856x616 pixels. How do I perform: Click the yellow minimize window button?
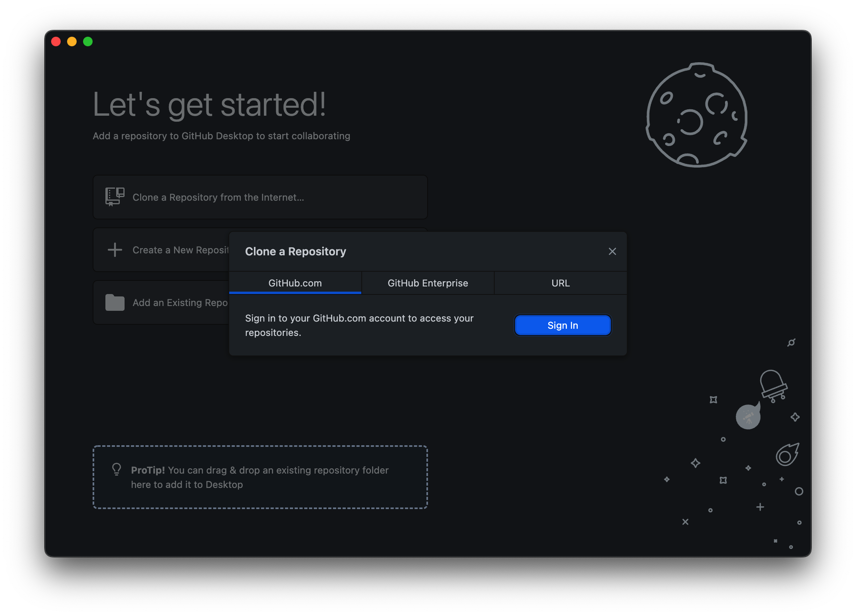click(x=72, y=41)
